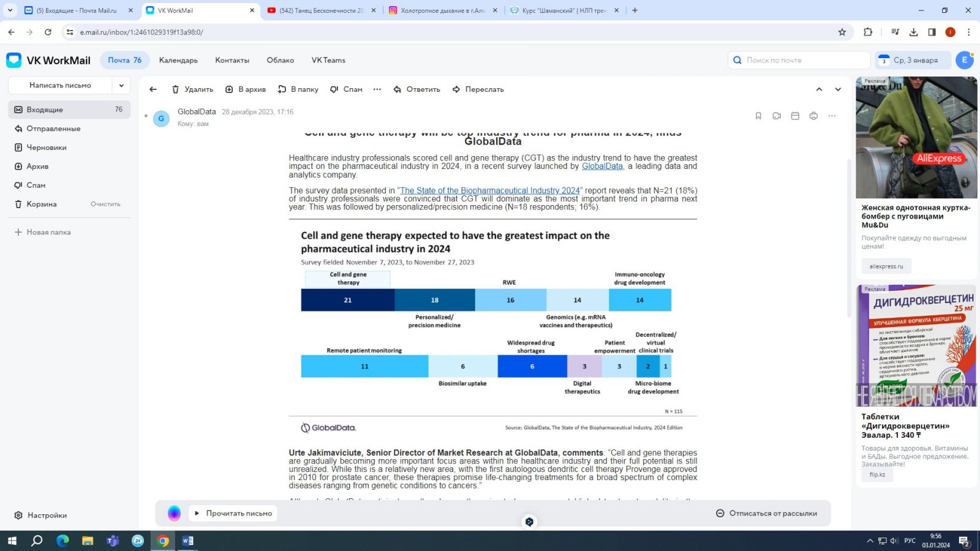Open Chrome downloads

coord(914,32)
